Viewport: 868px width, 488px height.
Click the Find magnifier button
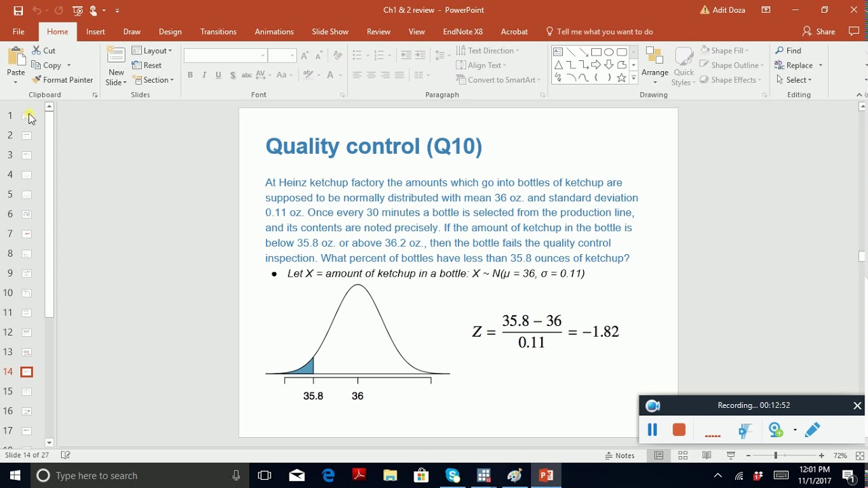click(789, 51)
